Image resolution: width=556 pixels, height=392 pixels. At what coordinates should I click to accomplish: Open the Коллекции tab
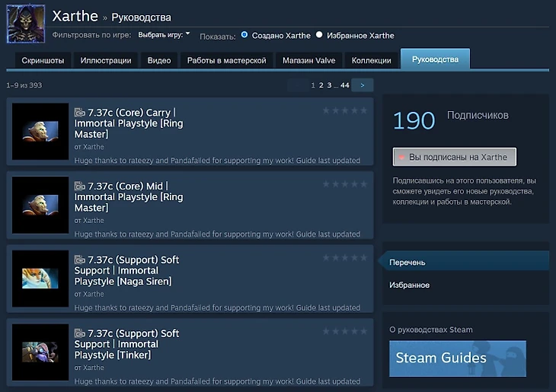[371, 60]
